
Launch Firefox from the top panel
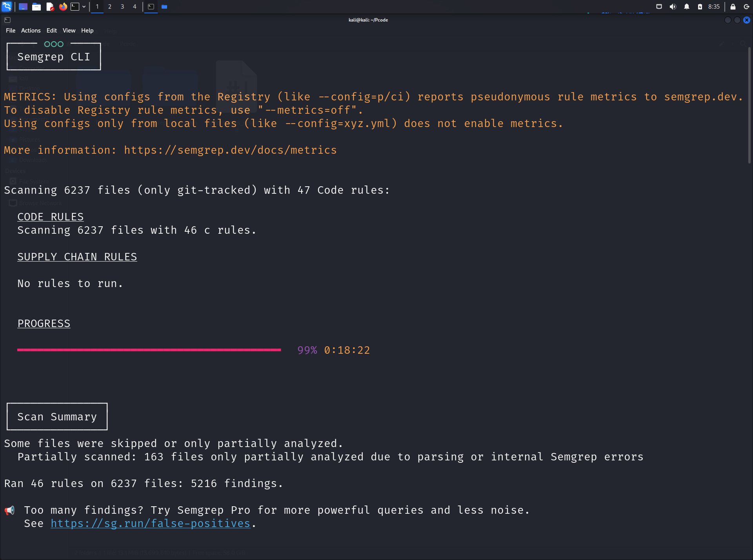pos(63,7)
